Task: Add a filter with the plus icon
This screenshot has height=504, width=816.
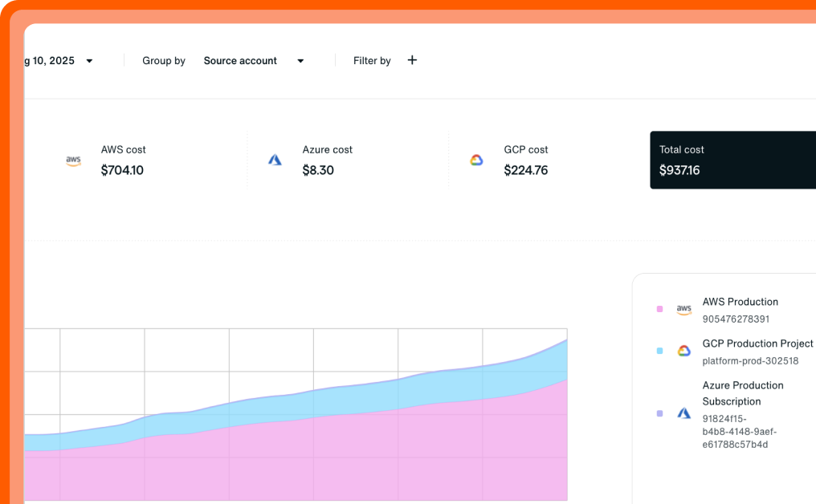Action: click(x=412, y=60)
